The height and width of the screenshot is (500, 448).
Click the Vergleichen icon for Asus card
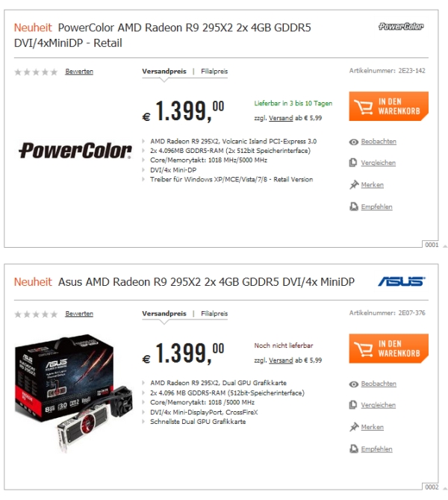354,406
